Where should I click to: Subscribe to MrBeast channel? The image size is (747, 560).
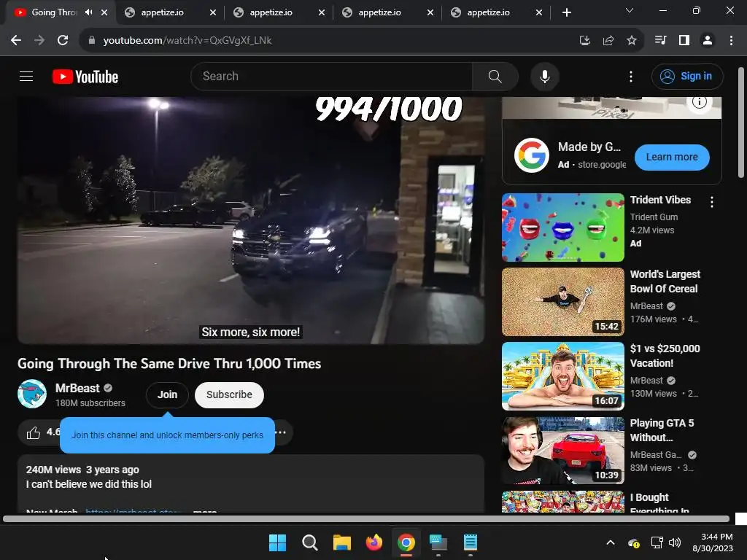[x=229, y=394]
